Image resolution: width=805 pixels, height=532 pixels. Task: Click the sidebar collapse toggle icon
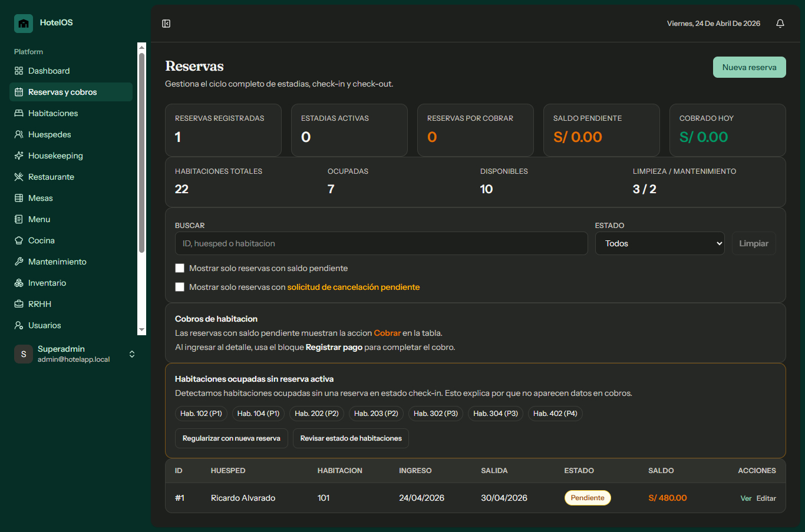tap(166, 24)
